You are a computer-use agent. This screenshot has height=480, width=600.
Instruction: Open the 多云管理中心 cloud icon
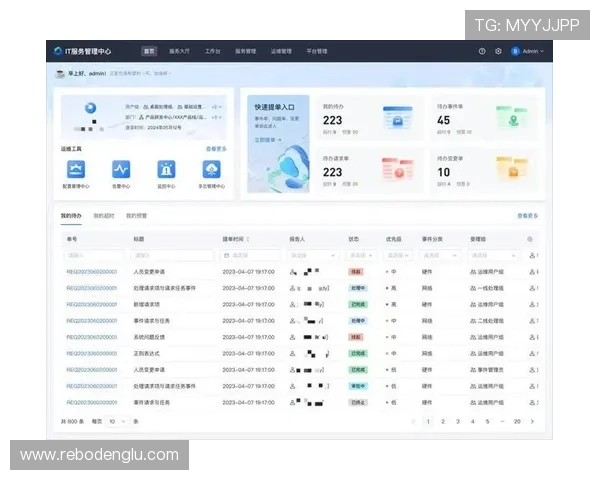point(211,169)
